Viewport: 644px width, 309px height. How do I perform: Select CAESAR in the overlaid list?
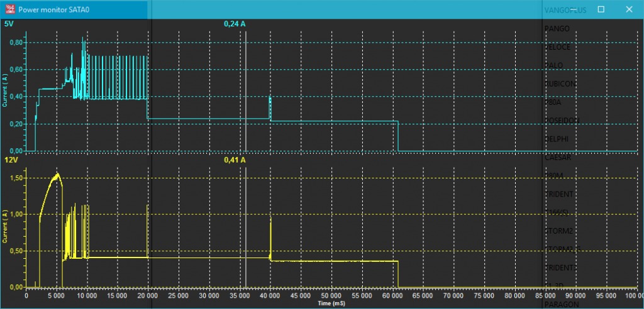pos(558,158)
